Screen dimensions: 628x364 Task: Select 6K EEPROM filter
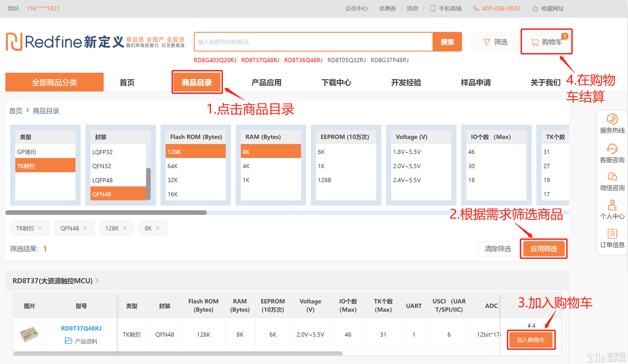[x=346, y=152]
